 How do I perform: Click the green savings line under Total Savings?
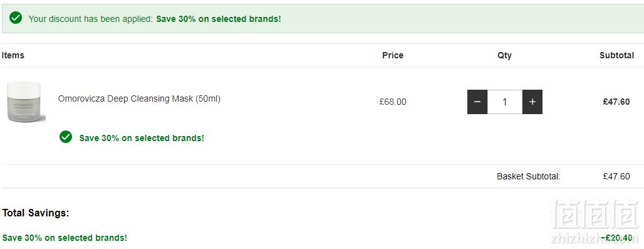click(65, 238)
